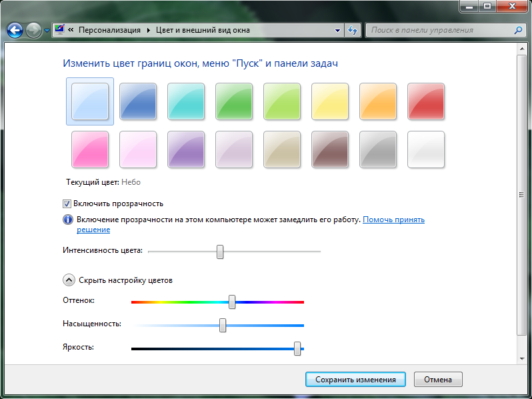Click the Насыщенность slider thumb

click(223, 325)
